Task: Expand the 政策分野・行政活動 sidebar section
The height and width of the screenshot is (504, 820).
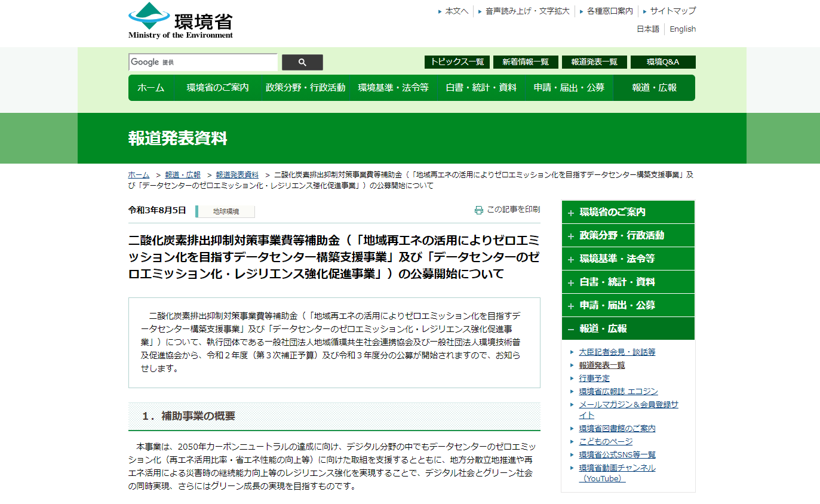Action: [x=628, y=235]
